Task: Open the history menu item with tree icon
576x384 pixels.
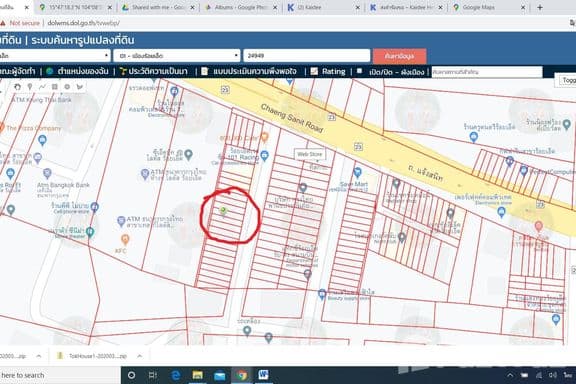Action: (x=154, y=71)
